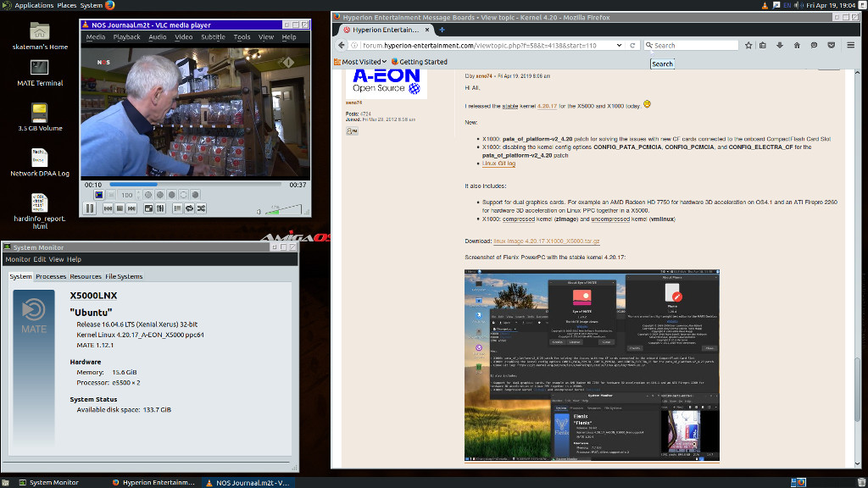868x488 pixels.
Task: Switch to Processes tab in System Monitor
Action: tap(51, 277)
